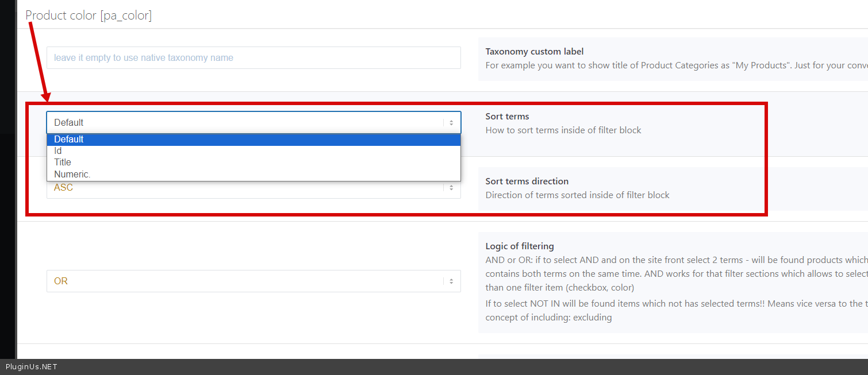Click the ASC dropdown arrow icon
Image resolution: width=868 pixels, height=375 pixels.
pyautogui.click(x=451, y=188)
